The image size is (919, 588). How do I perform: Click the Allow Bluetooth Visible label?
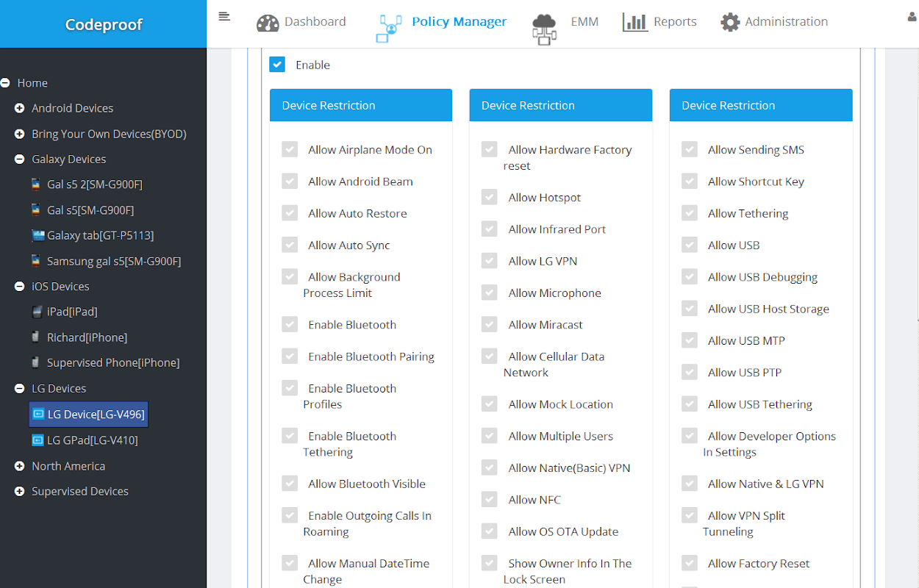(367, 484)
